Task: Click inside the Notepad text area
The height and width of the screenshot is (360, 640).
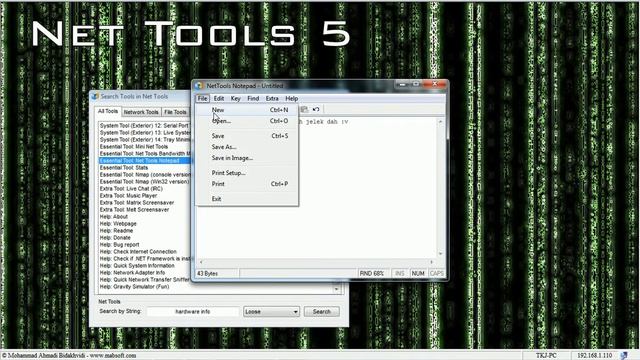Action: (x=316, y=188)
